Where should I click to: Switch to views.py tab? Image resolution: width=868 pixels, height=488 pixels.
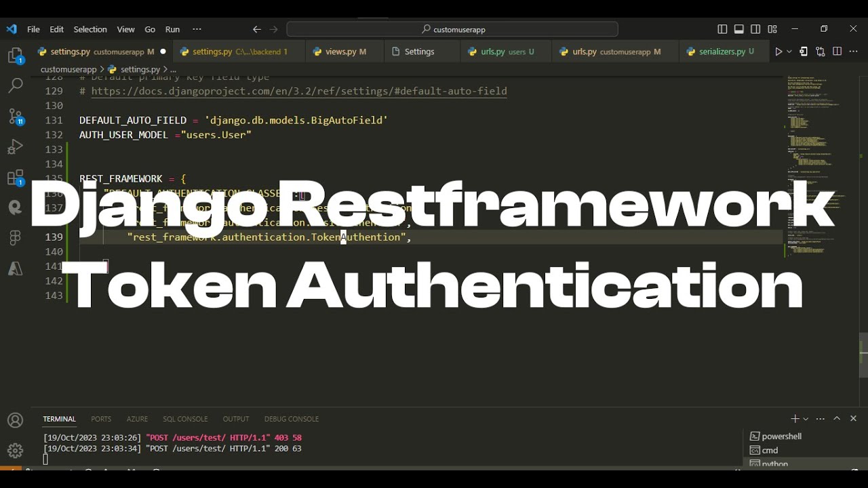coord(345,52)
